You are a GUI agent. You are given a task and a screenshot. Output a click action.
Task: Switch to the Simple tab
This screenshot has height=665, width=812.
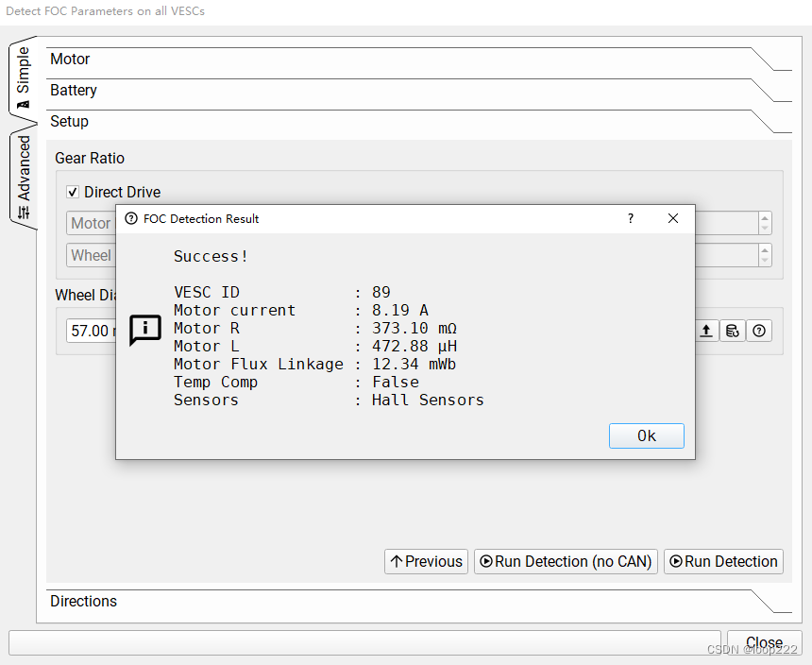[24, 77]
